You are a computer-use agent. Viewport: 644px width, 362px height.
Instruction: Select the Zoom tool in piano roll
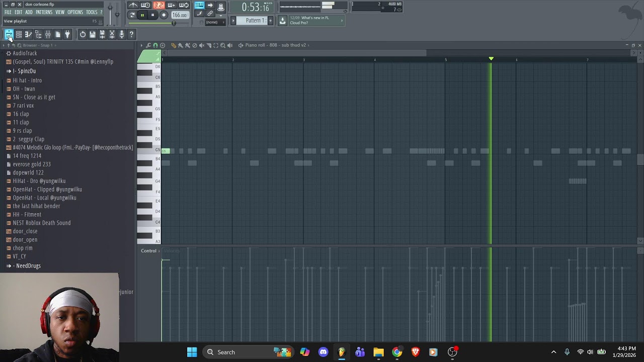[x=223, y=45]
